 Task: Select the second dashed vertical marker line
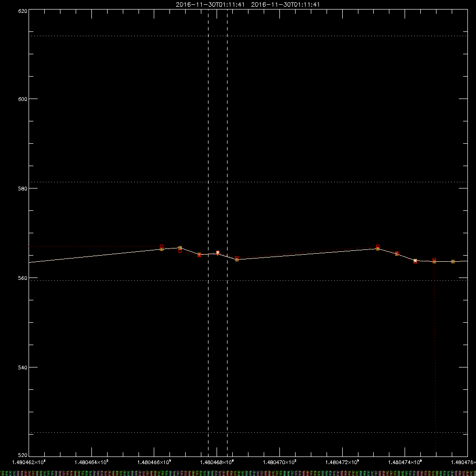click(x=228, y=233)
